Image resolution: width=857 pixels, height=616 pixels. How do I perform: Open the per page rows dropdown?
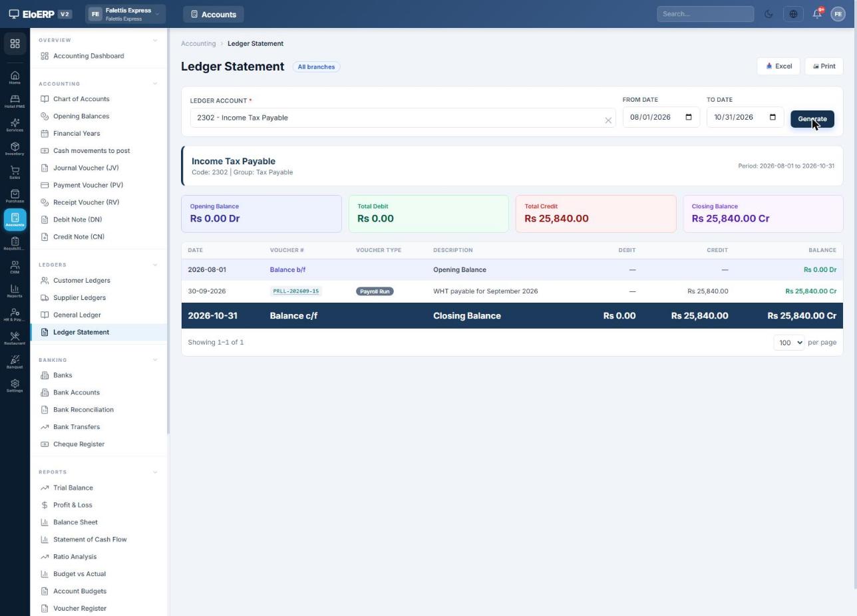tap(788, 343)
